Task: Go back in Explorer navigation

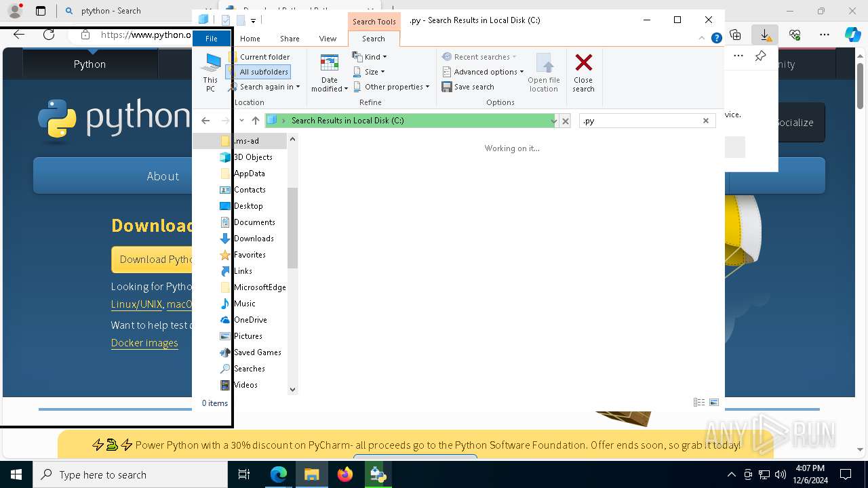Action: [x=205, y=121]
